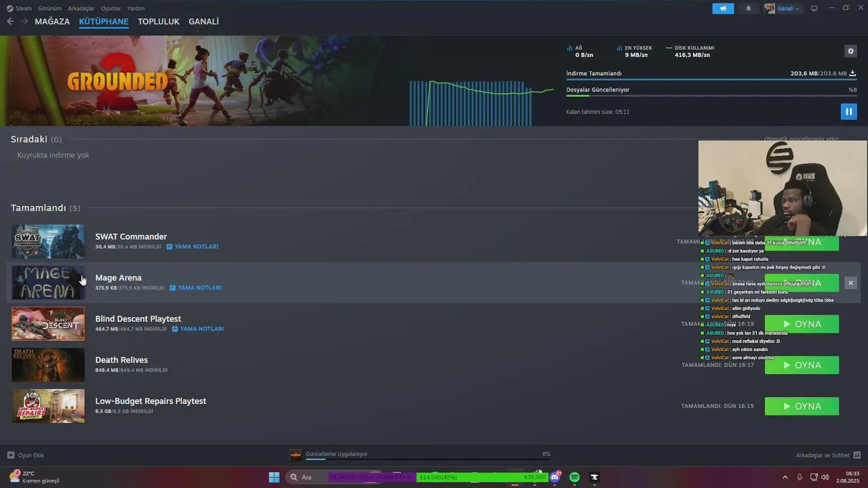Go forward with the right navigation arrow
Viewport: 868px width, 488px height.
24,22
